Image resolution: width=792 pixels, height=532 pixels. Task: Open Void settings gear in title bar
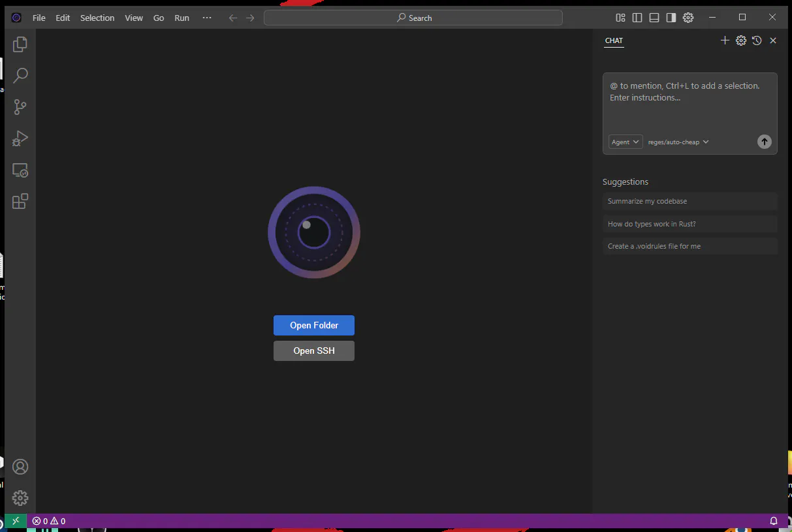pos(688,18)
